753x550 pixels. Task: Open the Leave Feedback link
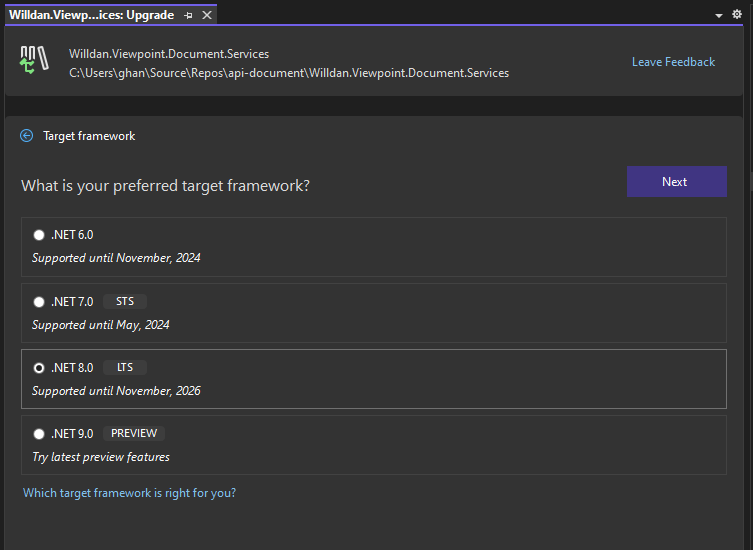pos(673,62)
